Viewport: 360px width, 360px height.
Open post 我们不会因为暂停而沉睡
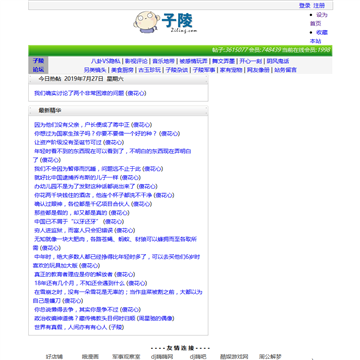click(87, 169)
